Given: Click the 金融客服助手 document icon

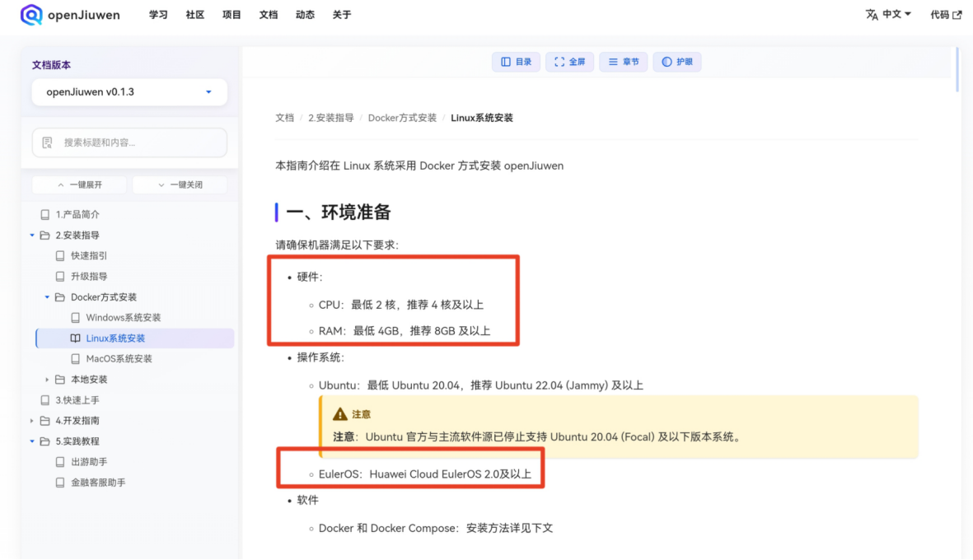Looking at the screenshot, I should coord(59,483).
